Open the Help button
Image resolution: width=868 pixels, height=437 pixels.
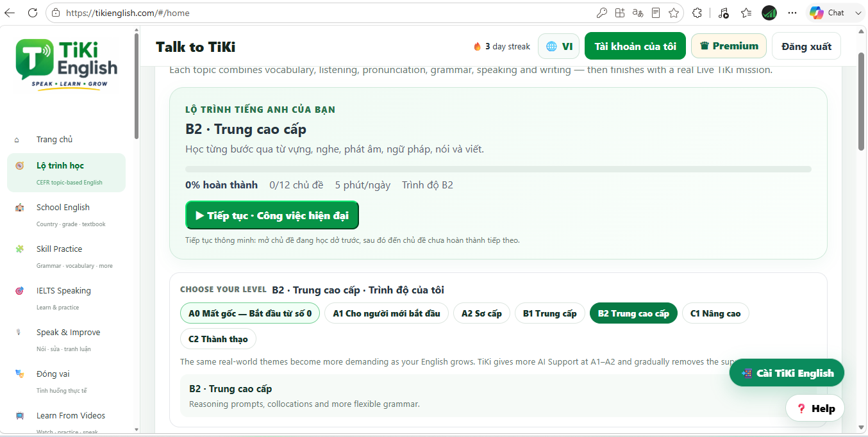(x=815, y=408)
